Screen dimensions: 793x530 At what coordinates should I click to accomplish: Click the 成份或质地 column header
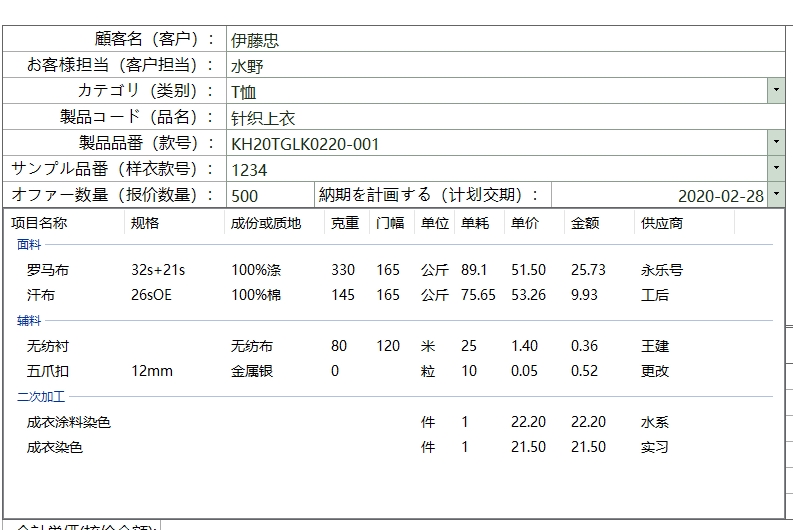click(x=275, y=223)
